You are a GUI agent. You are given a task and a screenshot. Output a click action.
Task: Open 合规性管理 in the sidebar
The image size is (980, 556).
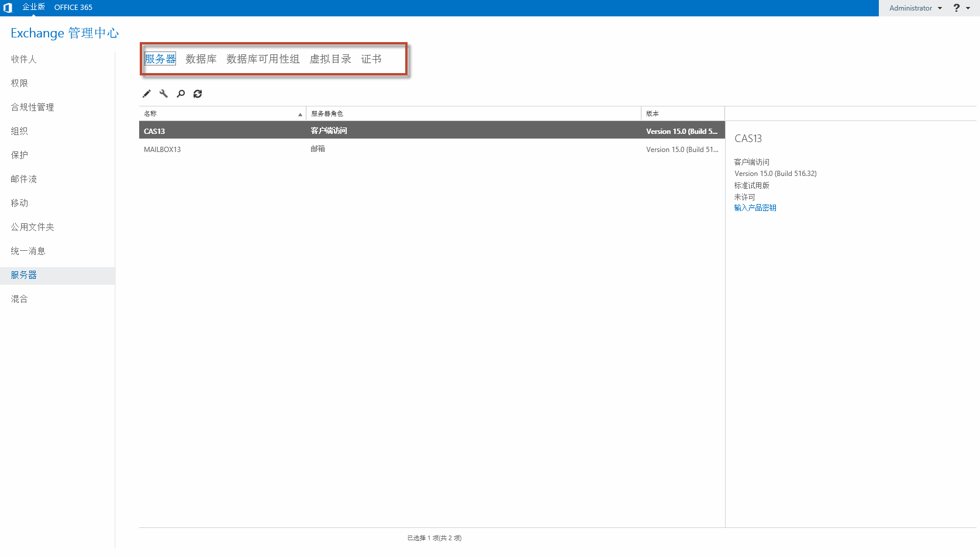point(32,107)
